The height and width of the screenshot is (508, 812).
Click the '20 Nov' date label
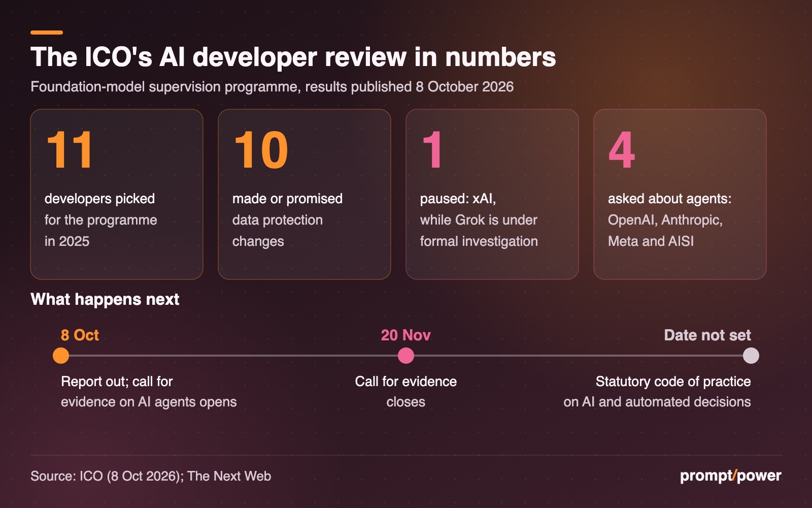coord(406,335)
